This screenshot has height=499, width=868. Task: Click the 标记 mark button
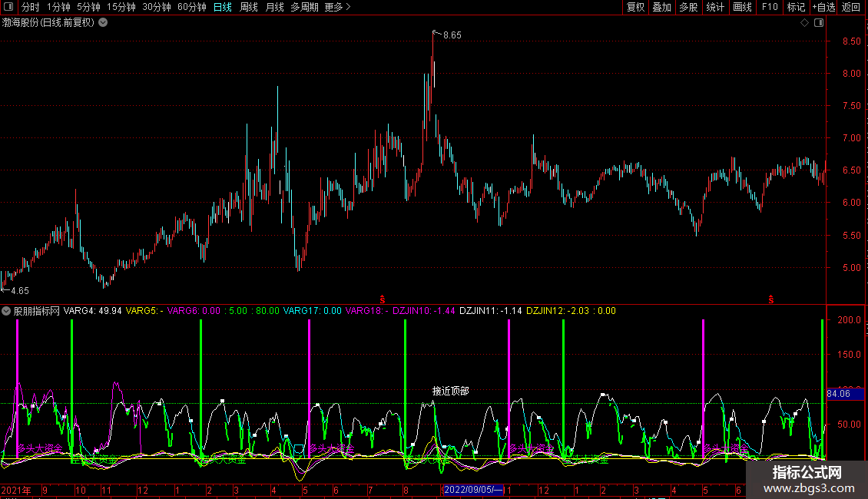coord(796,8)
